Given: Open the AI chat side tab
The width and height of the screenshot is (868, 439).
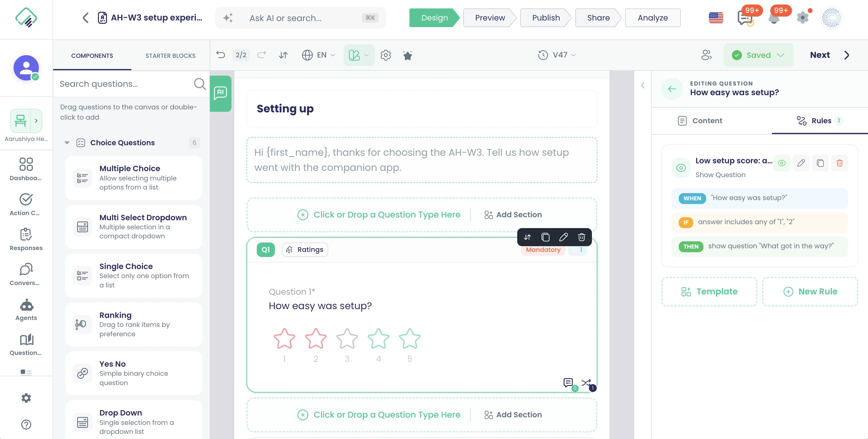Looking at the screenshot, I should coord(220,93).
